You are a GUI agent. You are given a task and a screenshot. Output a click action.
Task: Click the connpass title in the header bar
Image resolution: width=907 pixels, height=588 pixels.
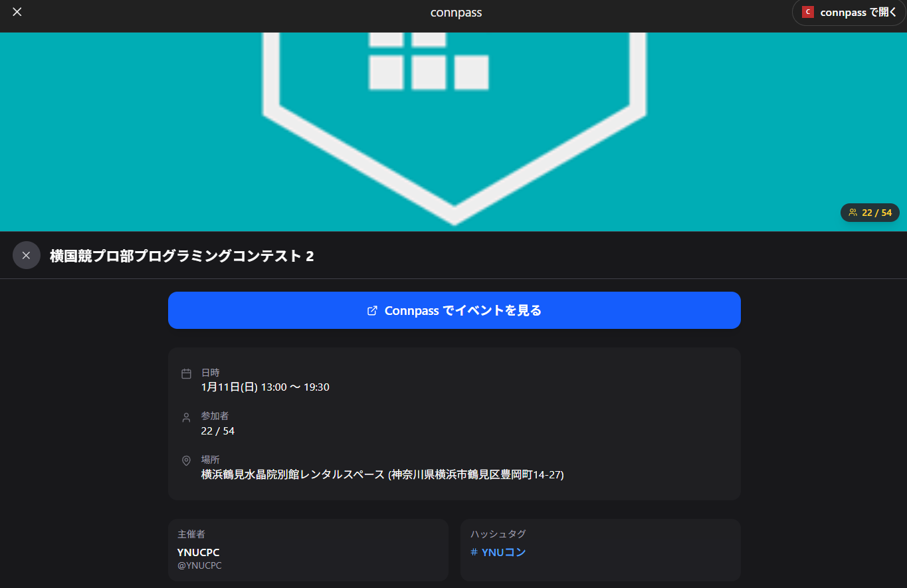tap(456, 12)
